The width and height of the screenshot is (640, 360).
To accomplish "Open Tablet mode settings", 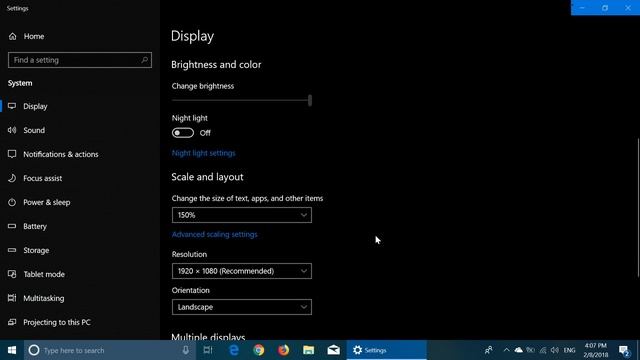I will click(44, 274).
